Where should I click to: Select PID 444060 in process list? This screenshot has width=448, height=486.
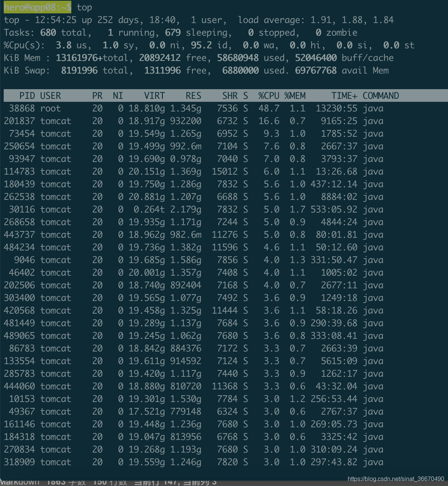click(19, 386)
